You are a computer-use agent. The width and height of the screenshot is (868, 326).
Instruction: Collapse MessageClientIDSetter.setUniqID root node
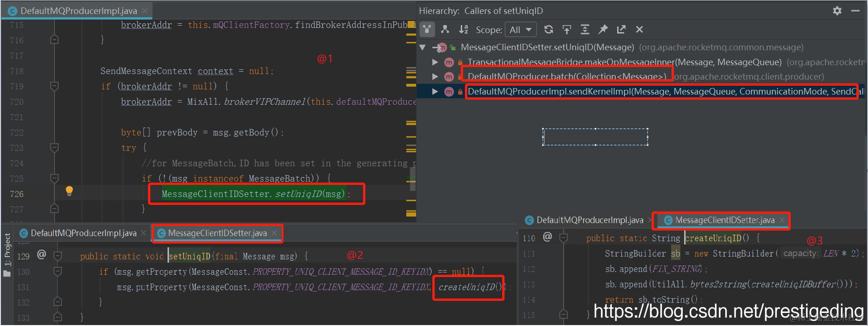point(423,47)
